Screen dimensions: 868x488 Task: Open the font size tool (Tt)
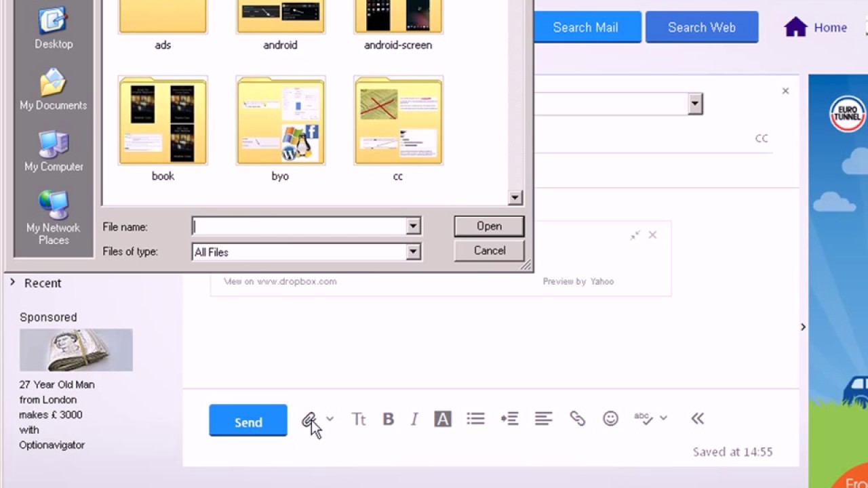pos(359,419)
